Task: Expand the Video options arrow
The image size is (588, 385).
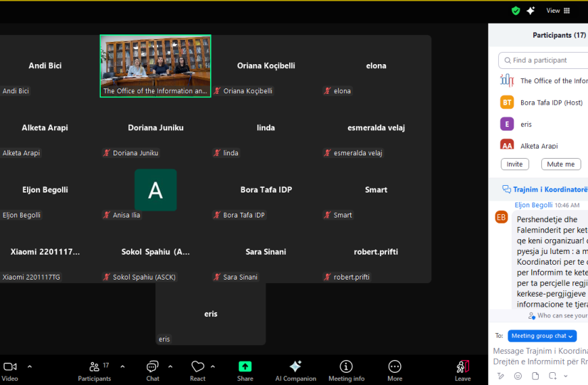Action: (30, 366)
